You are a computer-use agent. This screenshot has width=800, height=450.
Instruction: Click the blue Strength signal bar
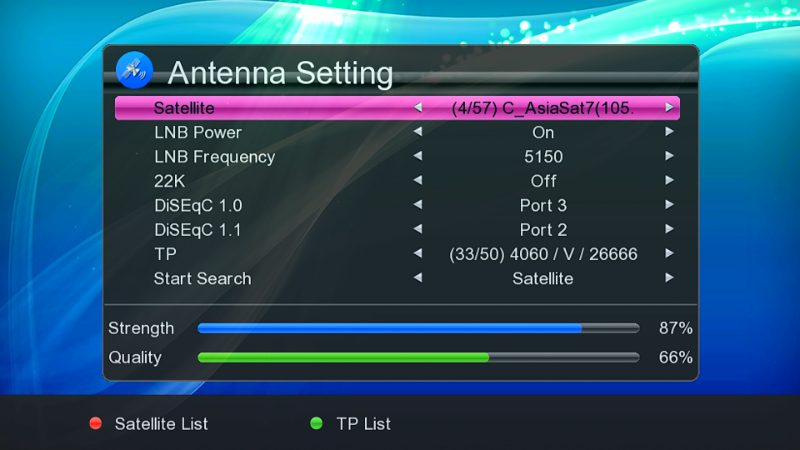[418, 328]
